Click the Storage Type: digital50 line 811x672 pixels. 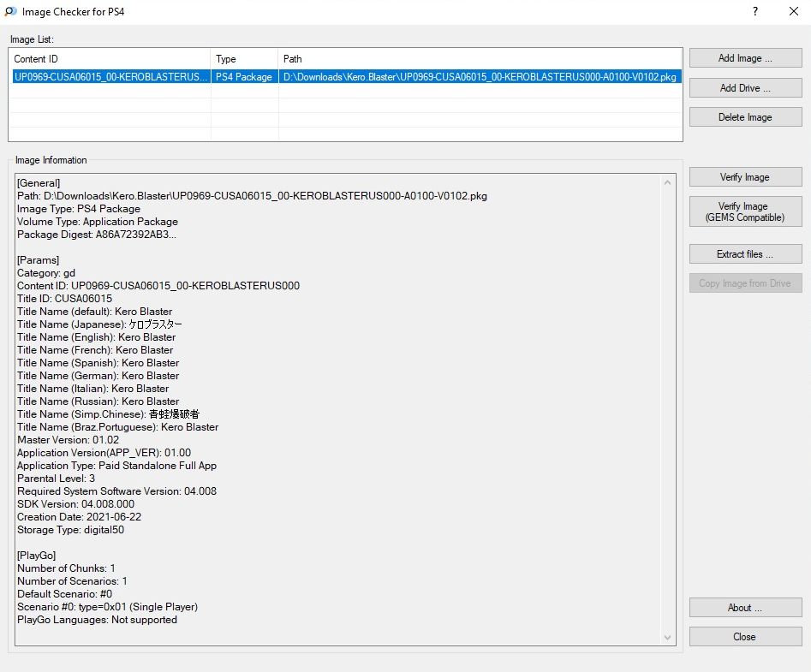point(71,530)
